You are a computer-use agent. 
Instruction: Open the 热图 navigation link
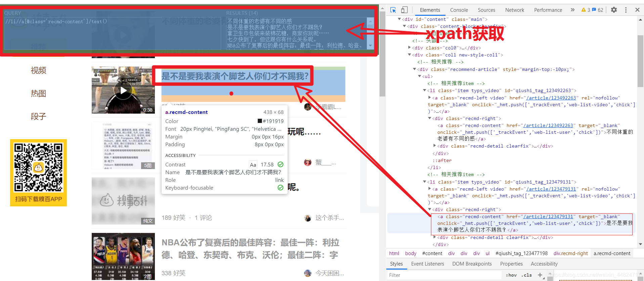[x=38, y=93]
